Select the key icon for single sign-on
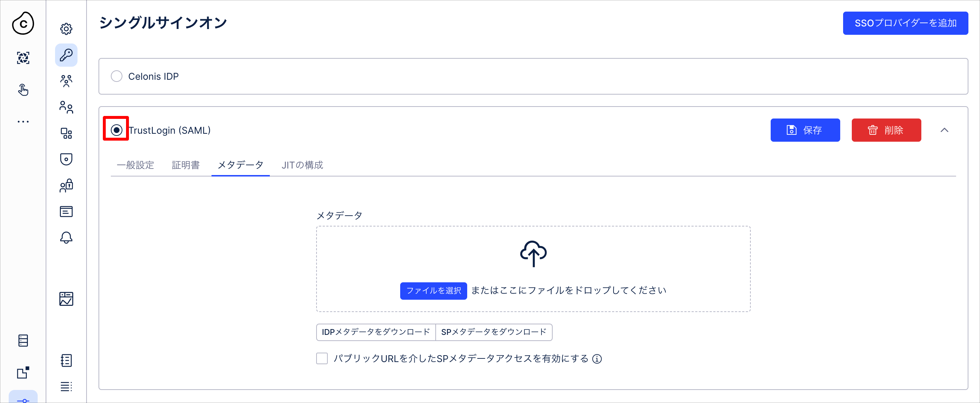The height and width of the screenshot is (403, 980). (x=66, y=55)
